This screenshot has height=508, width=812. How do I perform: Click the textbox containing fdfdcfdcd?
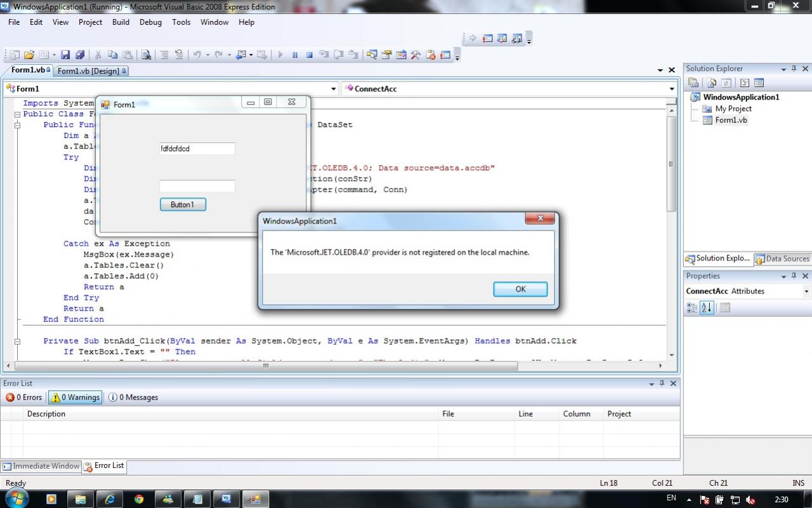197,149
